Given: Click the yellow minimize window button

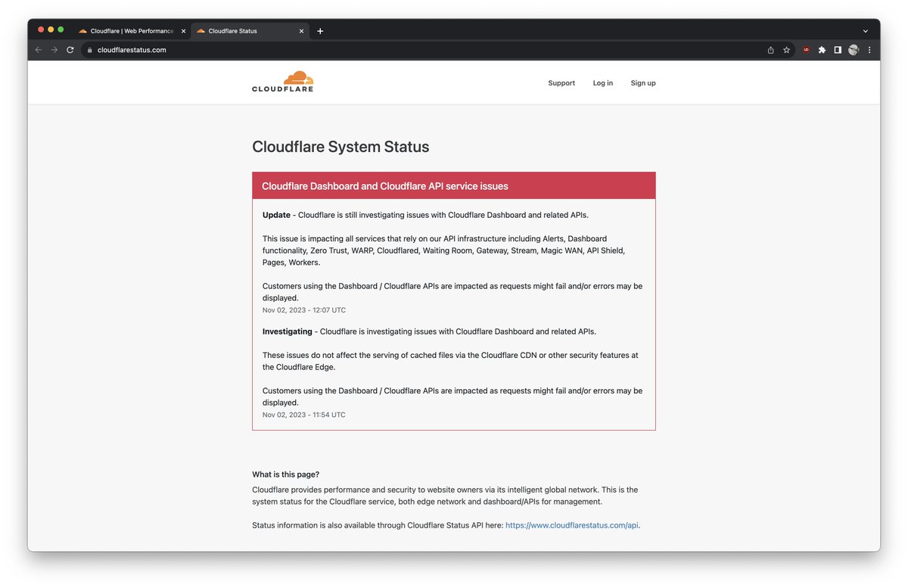Looking at the screenshot, I should (x=51, y=30).
